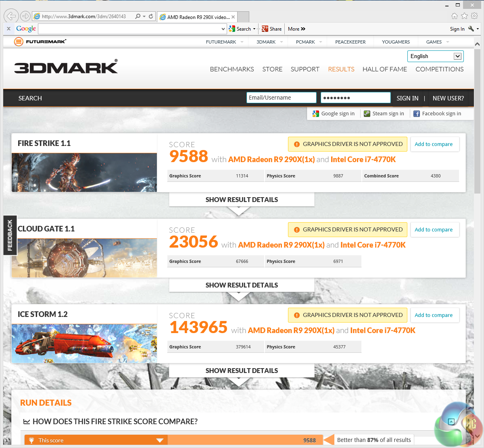Expand This score dropdown arrow
The width and height of the screenshot is (484, 448).
point(160,440)
